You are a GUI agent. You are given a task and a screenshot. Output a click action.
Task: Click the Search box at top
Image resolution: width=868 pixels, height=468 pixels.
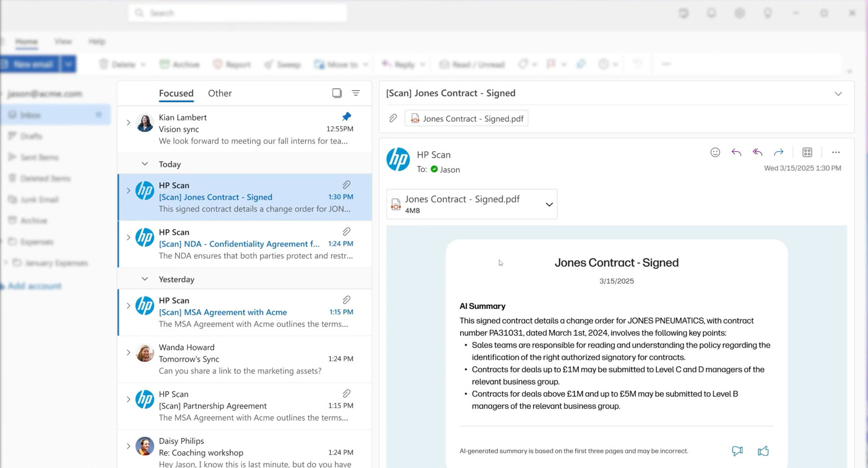click(x=237, y=13)
